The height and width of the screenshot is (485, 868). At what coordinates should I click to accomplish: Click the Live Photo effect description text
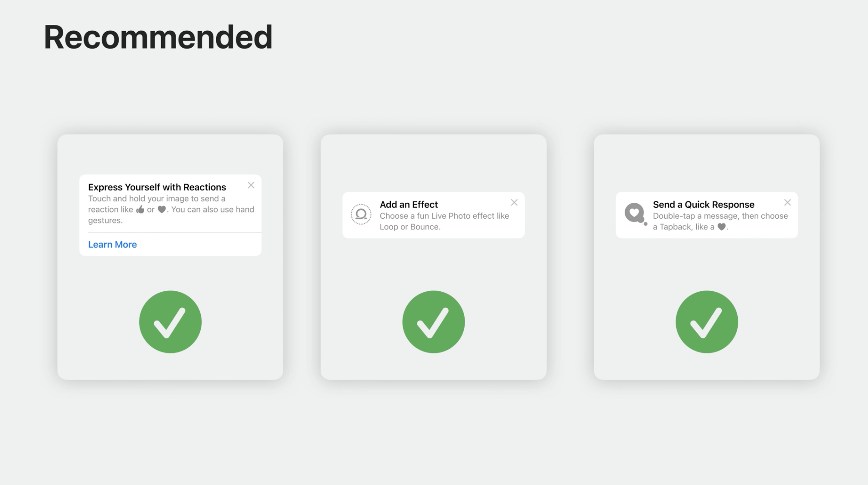(444, 221)
